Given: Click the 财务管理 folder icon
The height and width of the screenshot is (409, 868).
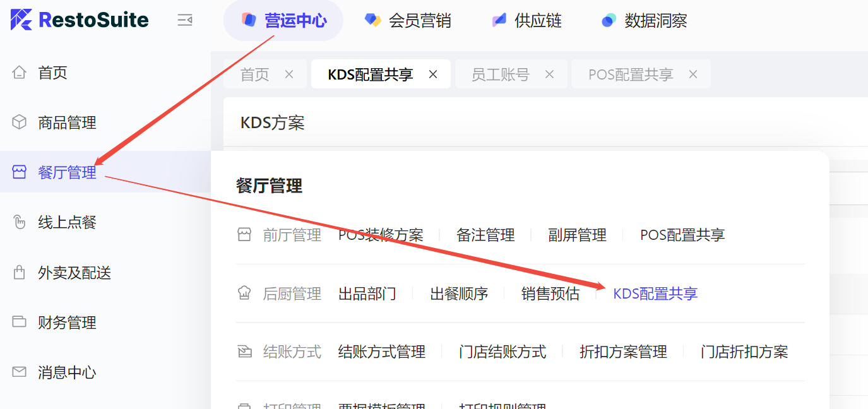Looking at the screenshot, I should coord(20,322).
